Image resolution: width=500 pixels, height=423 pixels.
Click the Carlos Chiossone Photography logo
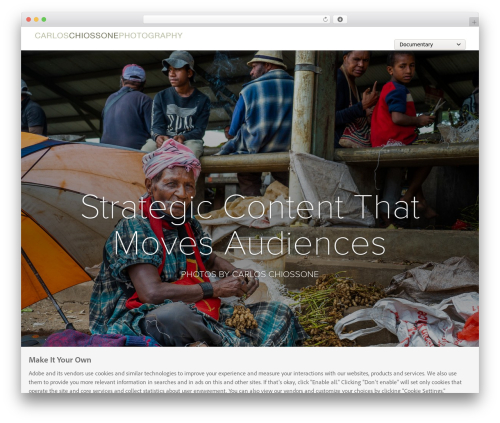pos(109,36)
